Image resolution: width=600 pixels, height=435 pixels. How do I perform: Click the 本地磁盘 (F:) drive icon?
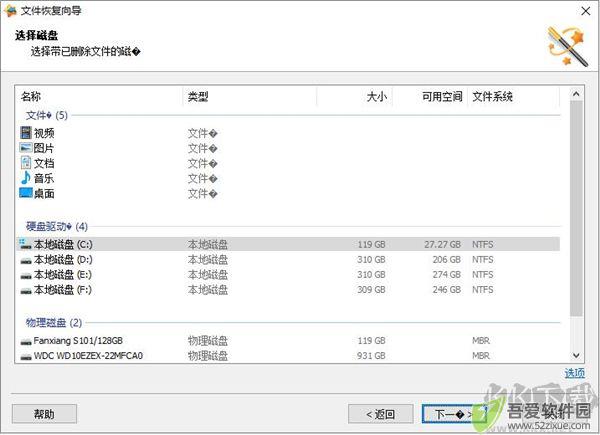(26, 291)
